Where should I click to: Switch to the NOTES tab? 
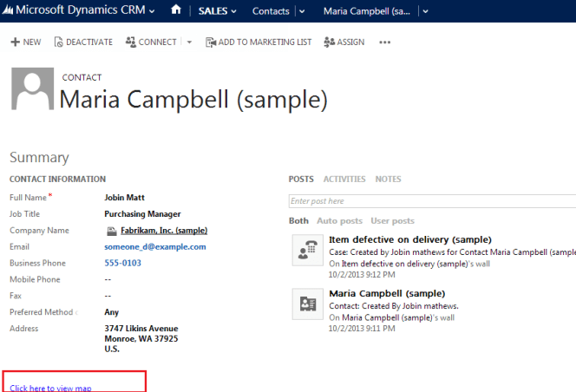point(388,179)
